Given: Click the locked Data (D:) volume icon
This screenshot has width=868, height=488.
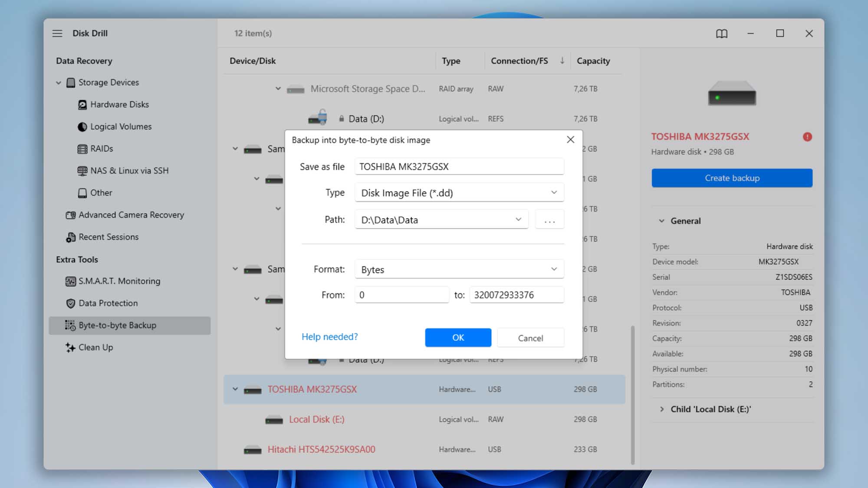Looking at the screenshot, I should tap(318, 118).
